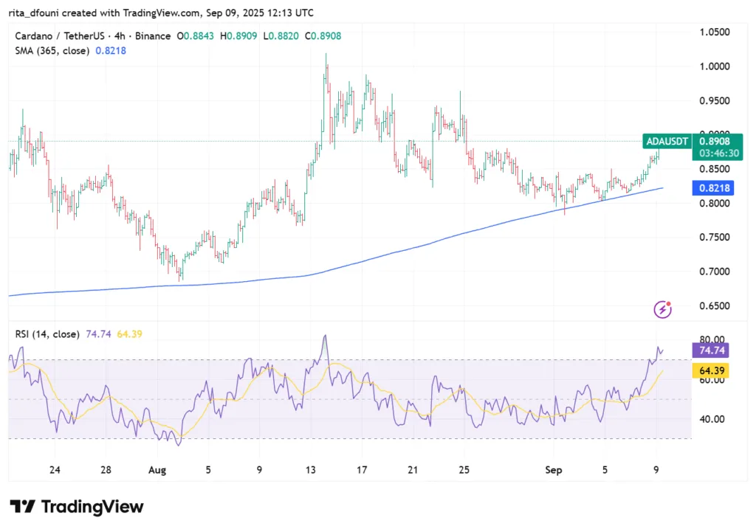Click the Aug label on time axis
The width and height of the screenshot is (756, 532).
[x=158, y=469]
